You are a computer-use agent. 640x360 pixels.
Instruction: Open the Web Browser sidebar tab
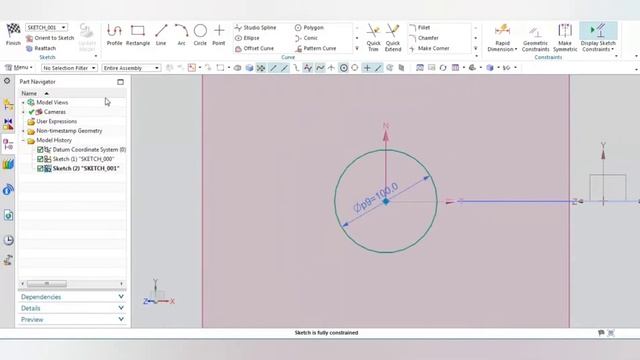[8, 215]
